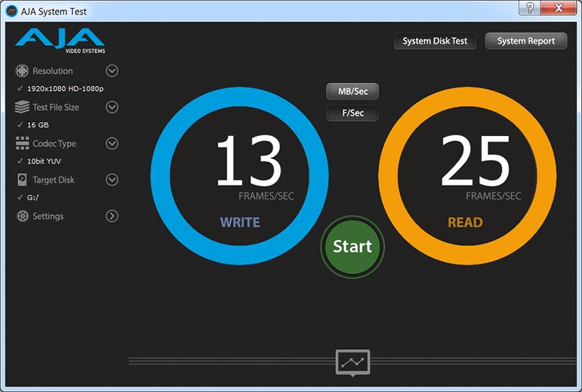Expand the Target Disk dropdown chevron
The height and width of the screenshot is (392, 582).
coord(112,180)
